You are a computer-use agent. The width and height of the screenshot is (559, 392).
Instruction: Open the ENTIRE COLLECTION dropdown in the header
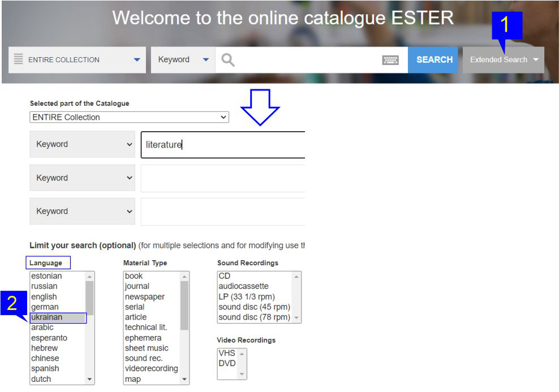click(x=77, y=60)
